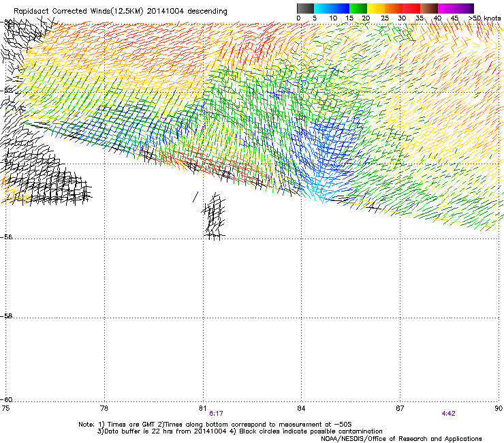Click the magenta 40-45 knots legend swatch
This screenshot has width=504, height=443.
tap(447, 8)
